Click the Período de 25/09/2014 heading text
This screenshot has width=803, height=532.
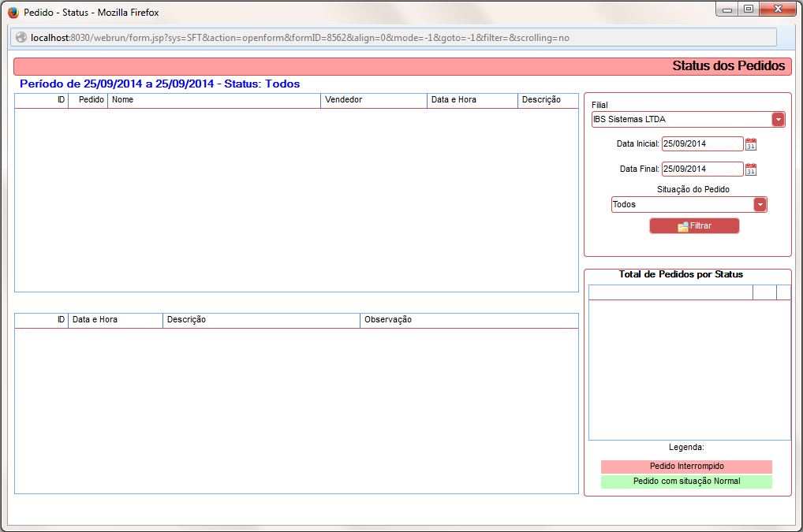160,84
